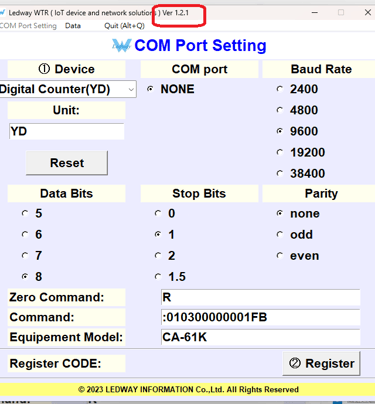This screenshot has width=375, height=404.
Task: Set Stop Bits to 2
Action: [x=158, y=256]
